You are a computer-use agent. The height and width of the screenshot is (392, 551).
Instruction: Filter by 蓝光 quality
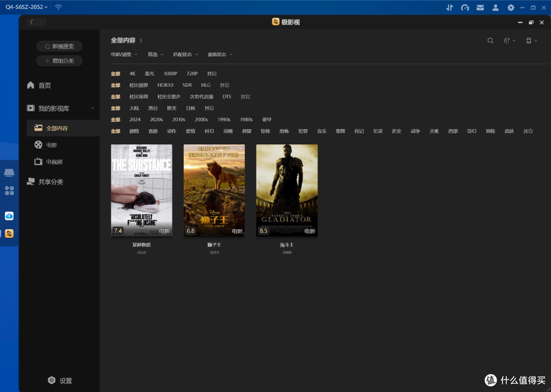point(149,73)
